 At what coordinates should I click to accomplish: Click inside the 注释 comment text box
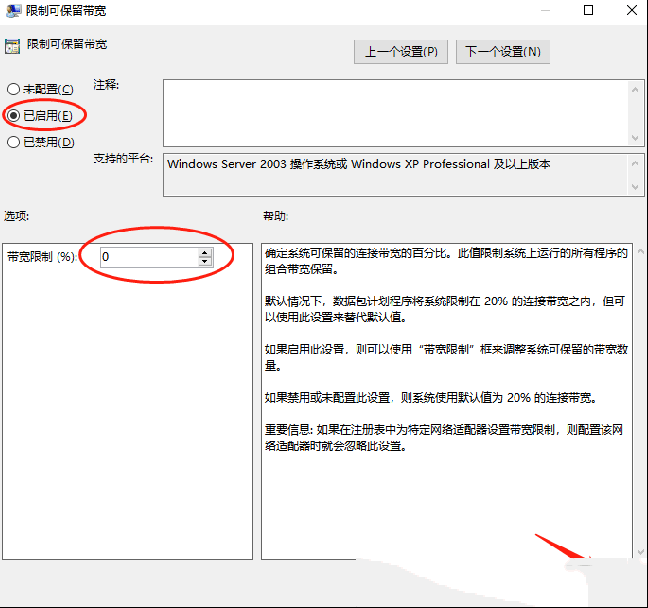395,112
